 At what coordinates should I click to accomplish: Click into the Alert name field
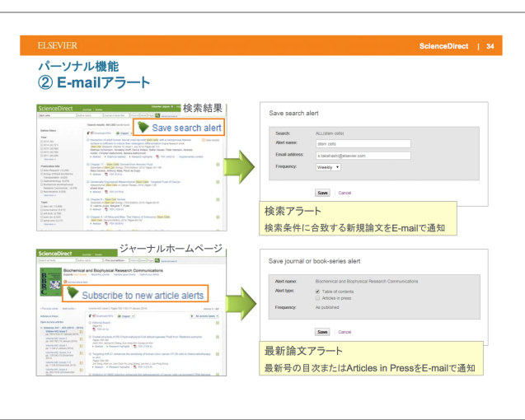(x=363, y=144)
